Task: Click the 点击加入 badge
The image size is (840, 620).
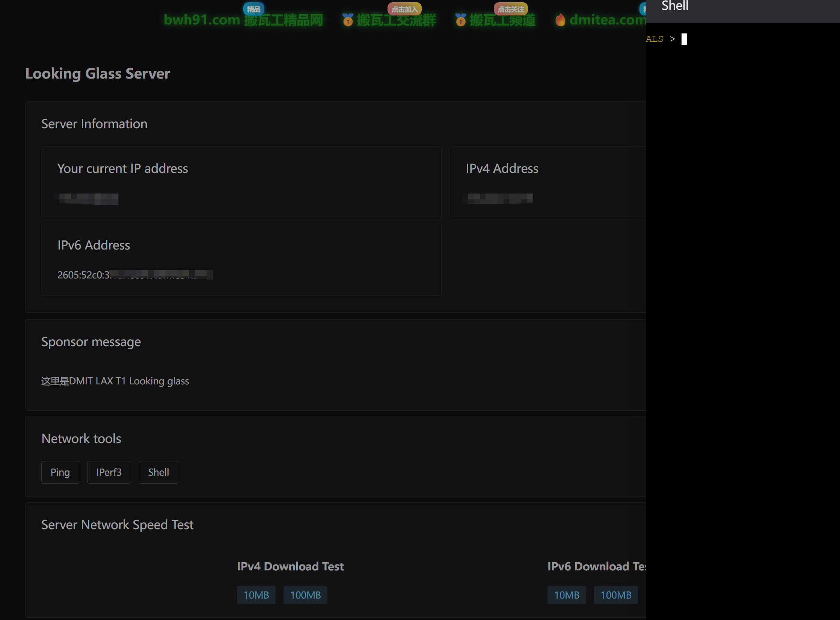Action: (x=404, y=9)
